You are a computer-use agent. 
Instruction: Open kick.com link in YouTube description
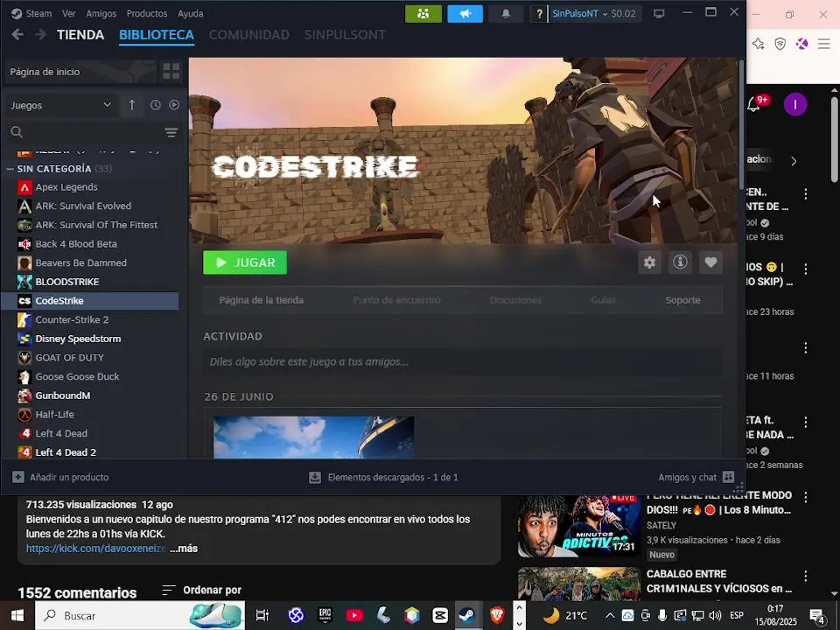pos(96,549)
